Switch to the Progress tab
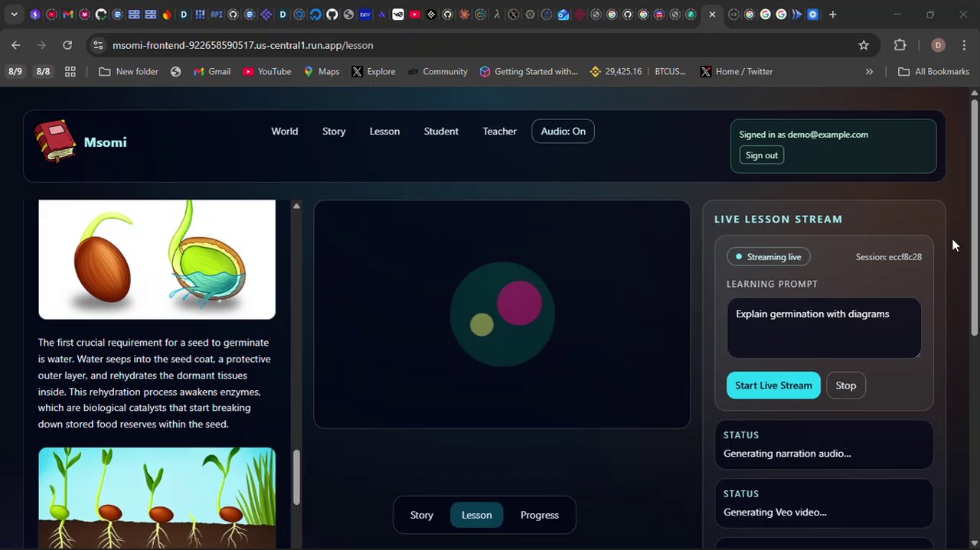 tap(539, 515)
